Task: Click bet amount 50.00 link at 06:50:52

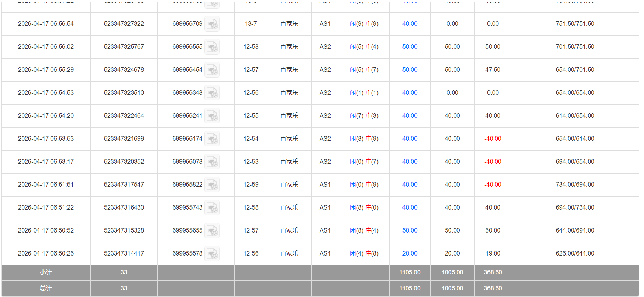Action: (x=410, y=230)
